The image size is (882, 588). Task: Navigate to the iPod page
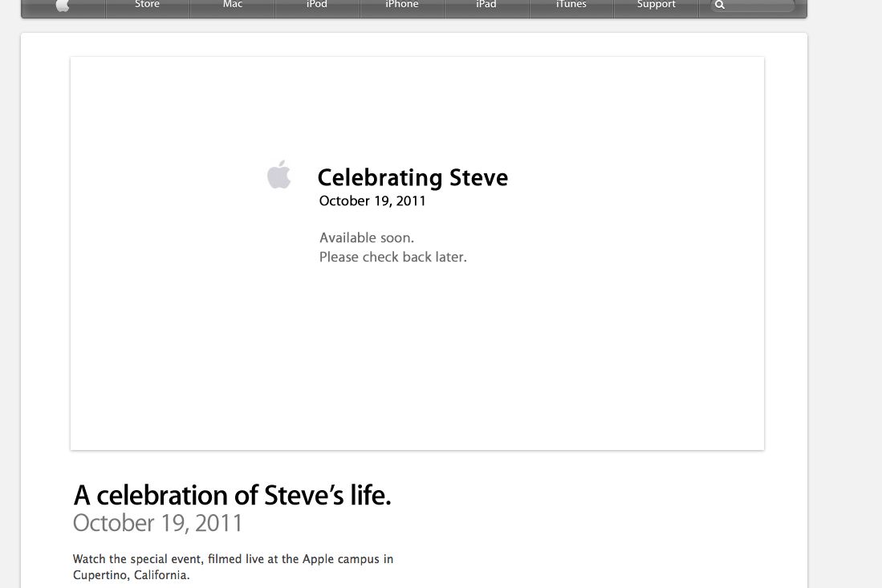316,5
